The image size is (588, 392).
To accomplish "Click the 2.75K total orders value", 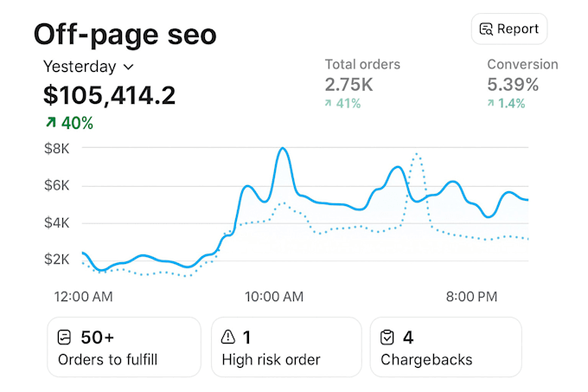I will pos(348,85).
